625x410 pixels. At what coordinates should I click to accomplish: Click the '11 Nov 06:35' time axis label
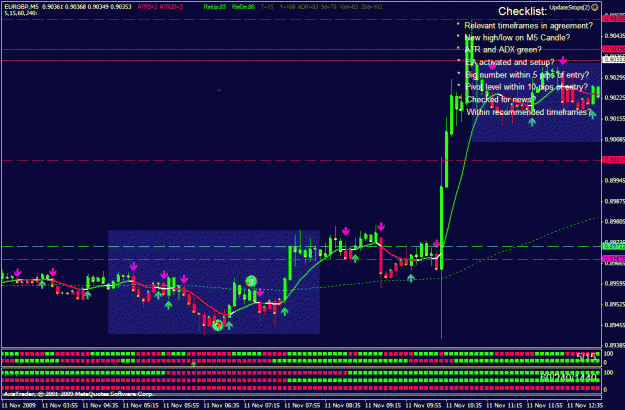tap(221, 406)
